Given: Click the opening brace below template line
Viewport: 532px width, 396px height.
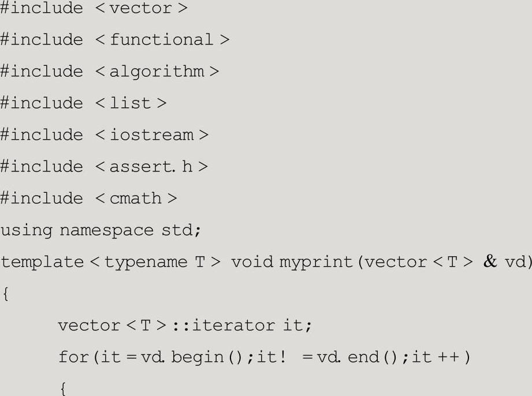Looking at the screenshot, I should (6, 294).
